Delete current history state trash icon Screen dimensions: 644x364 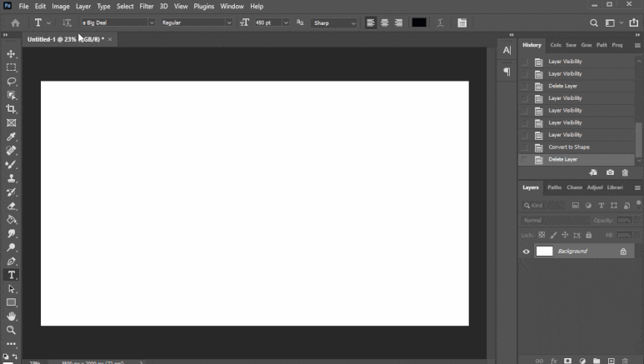point(625,172)
